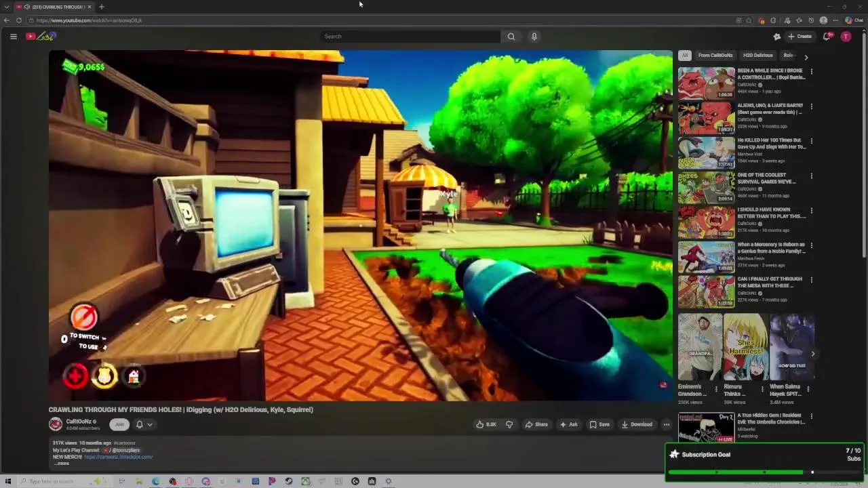Close the CRAWLING THROUGH browser tab
Viewport: 868px width, 488px height.
[90, 7]
